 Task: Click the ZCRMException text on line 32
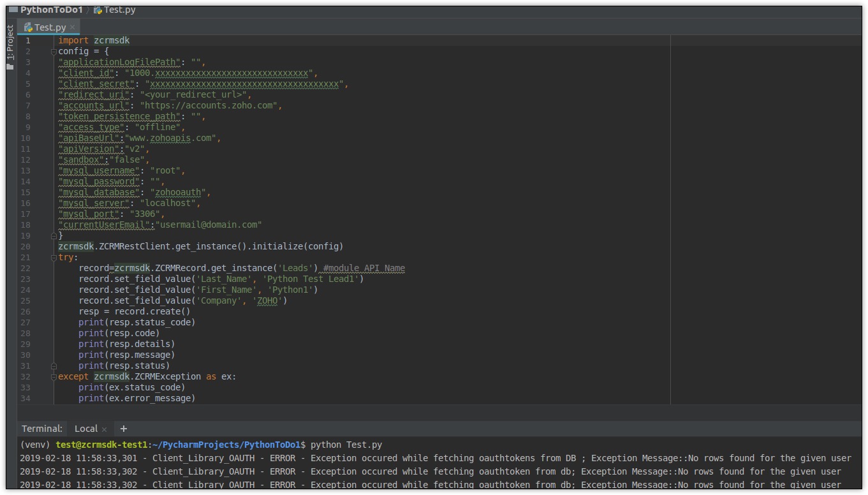tap(168, 376)
